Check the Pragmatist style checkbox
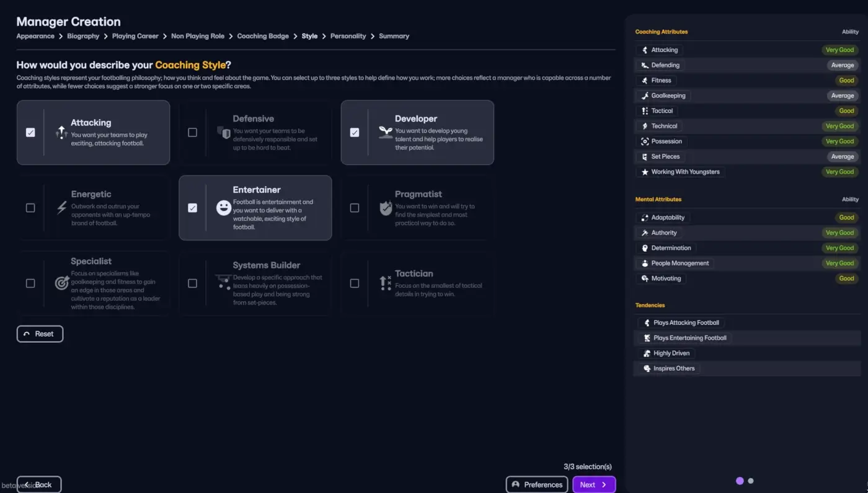This screenshot has height=493, width=868. (x=355, y=208)
